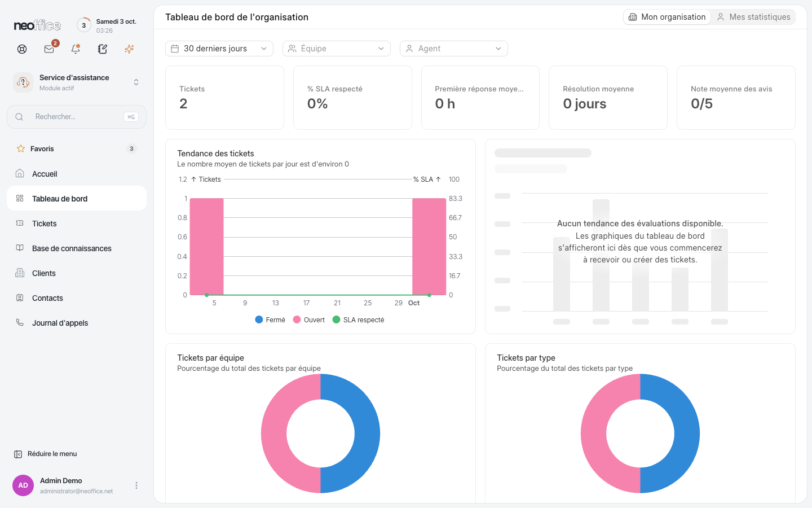Click the Base de connaissances book icon
The width and height of the screenshot is (812, 508).
point(20,248)
